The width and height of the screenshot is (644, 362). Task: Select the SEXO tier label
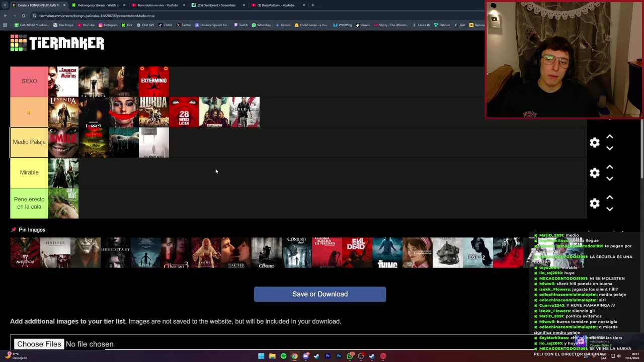pyautogui.click(x=29, y=81)
